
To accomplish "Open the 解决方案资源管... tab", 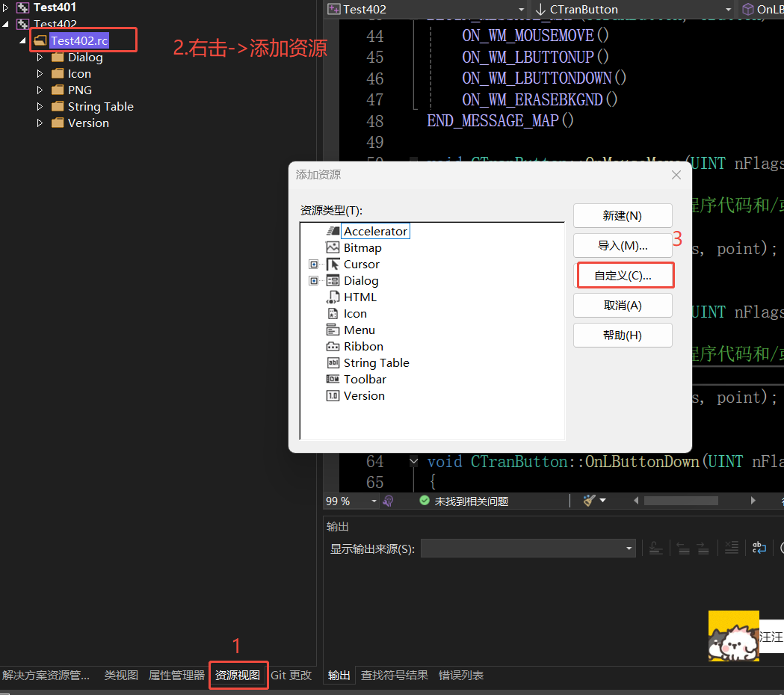I will [46, 675].
